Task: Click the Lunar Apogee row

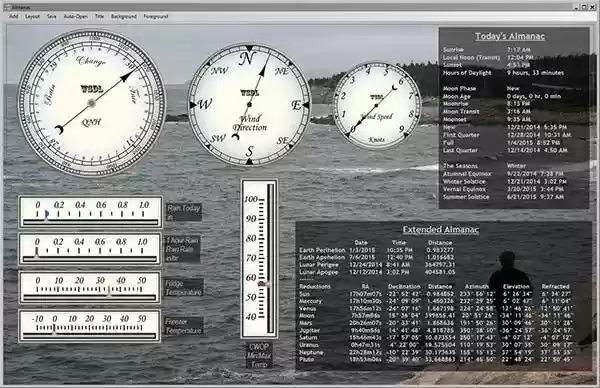Action: pyautogui.click(x=377, y=272)
